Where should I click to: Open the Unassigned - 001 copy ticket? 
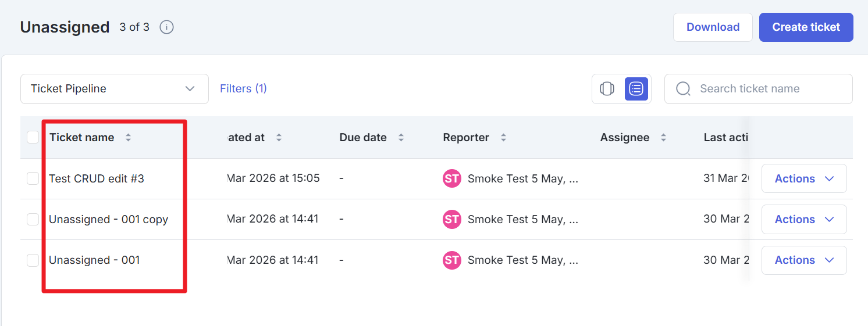(x=108, y=220)
